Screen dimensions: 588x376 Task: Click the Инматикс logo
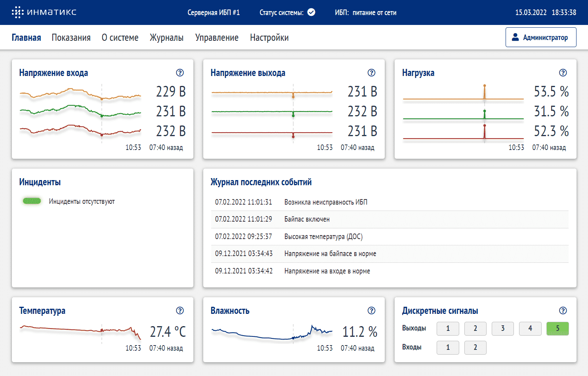44,12
